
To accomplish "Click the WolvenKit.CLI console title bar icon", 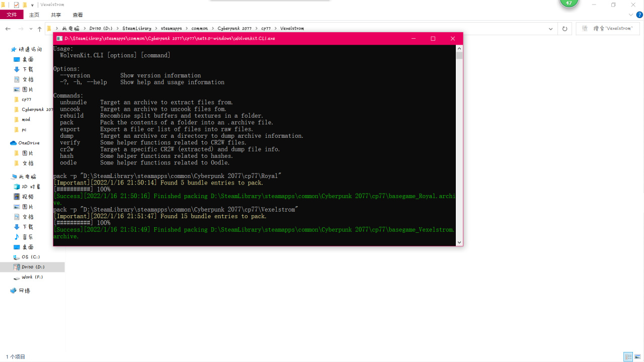I will coord(59,38).
